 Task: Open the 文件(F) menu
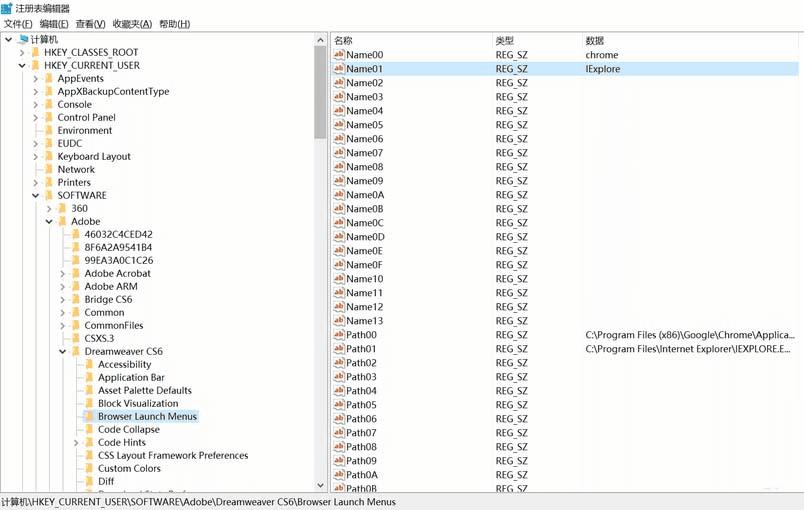[18, 24]
